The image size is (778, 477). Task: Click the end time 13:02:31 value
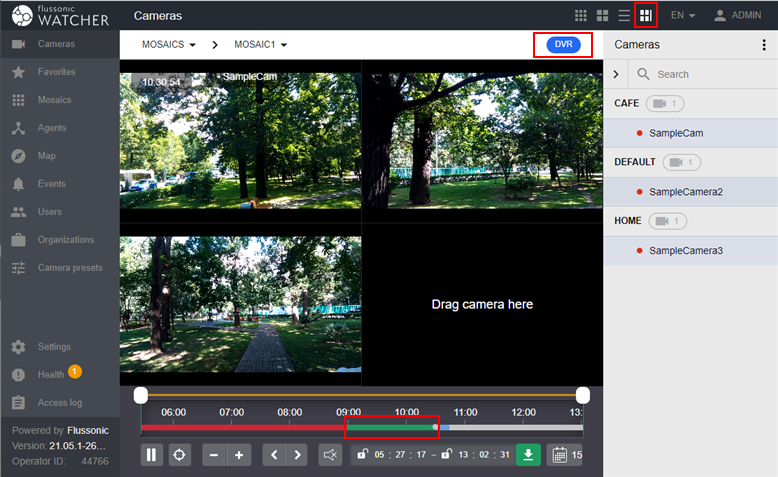pos(484,455)
